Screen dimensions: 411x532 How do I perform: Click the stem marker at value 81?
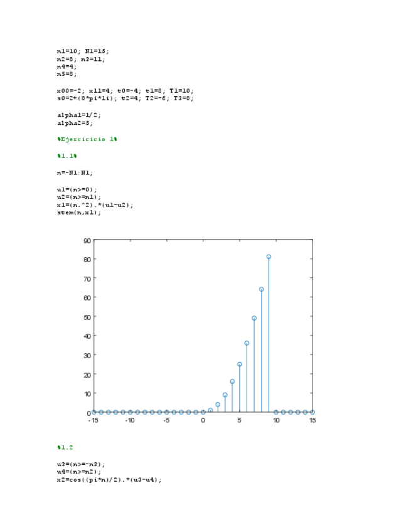point(269,257)
